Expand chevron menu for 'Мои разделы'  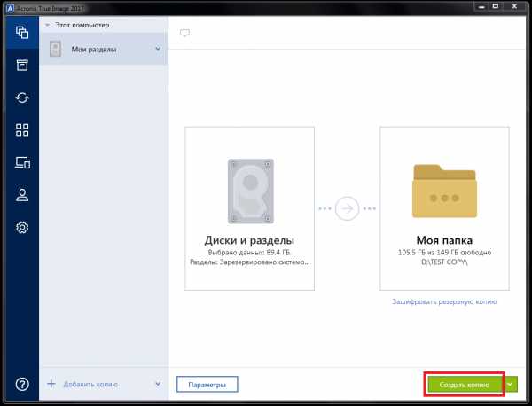click(x=158, y=49)
